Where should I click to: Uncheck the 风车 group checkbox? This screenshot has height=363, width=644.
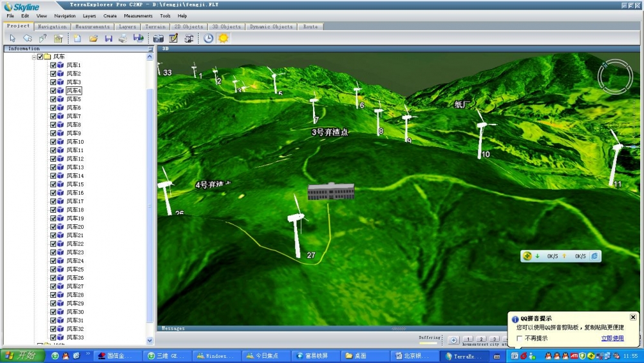[40, 56]
